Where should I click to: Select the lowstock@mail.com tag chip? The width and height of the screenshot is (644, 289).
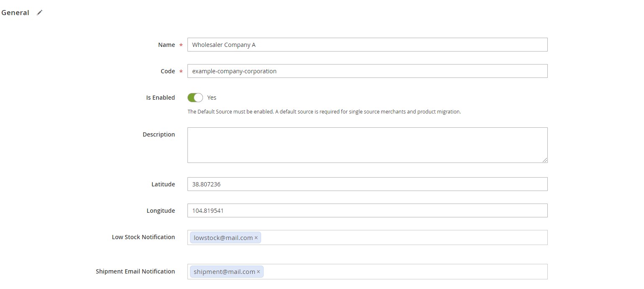[x=223, y=238]
